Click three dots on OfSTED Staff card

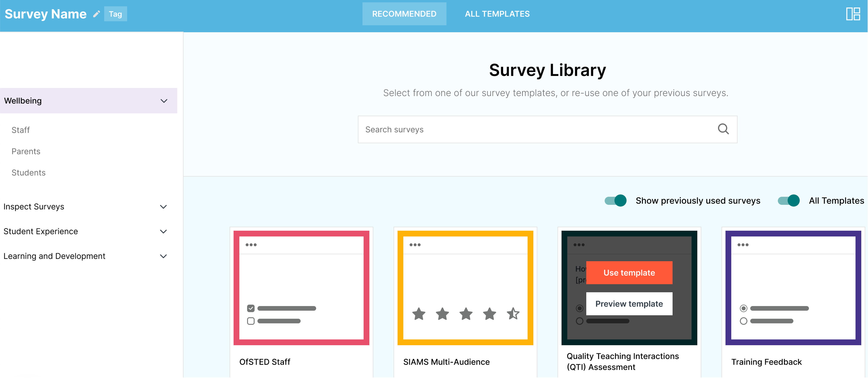point(251,245)
